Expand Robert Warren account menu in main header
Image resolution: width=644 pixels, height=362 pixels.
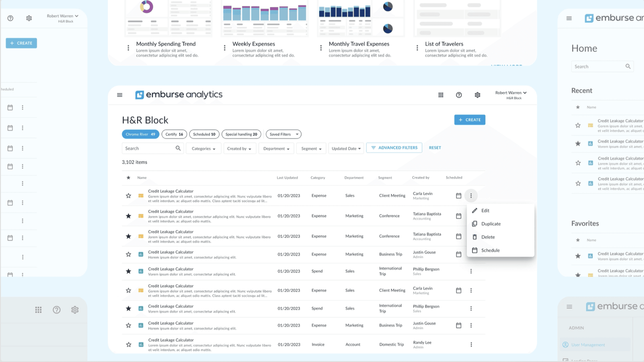click(511, 93)
